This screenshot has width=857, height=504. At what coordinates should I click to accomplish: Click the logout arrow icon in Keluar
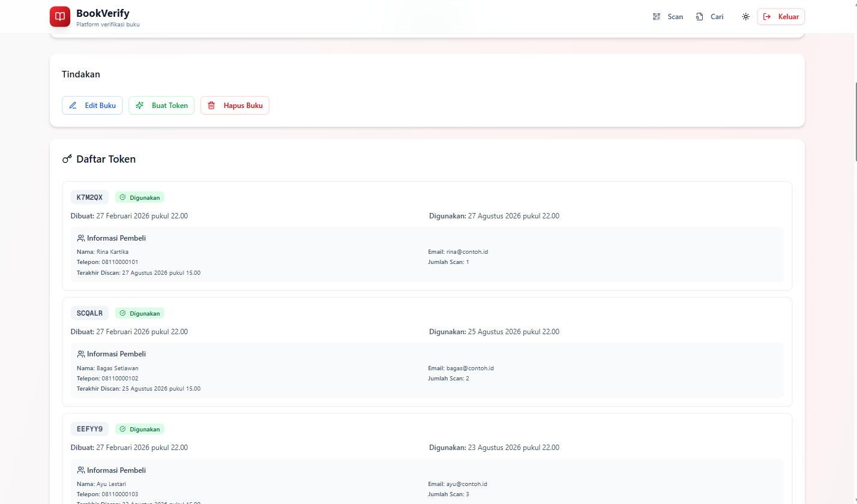(767, 17)
